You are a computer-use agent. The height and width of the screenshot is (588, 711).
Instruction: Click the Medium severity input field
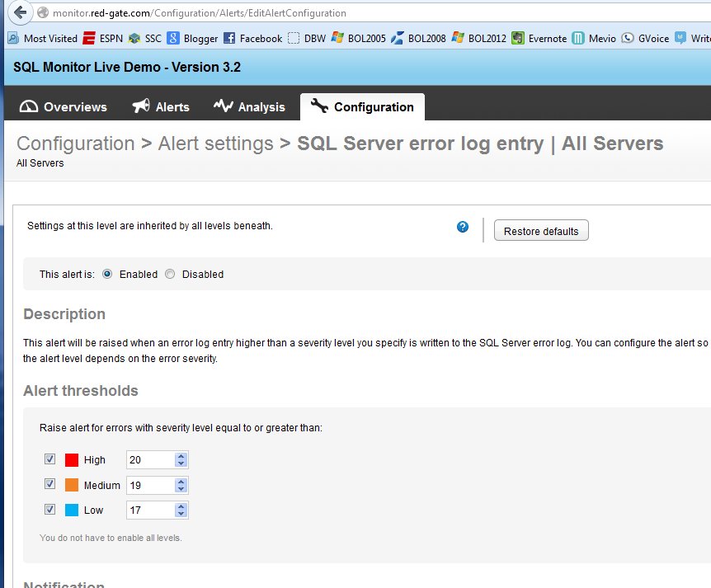151,485
